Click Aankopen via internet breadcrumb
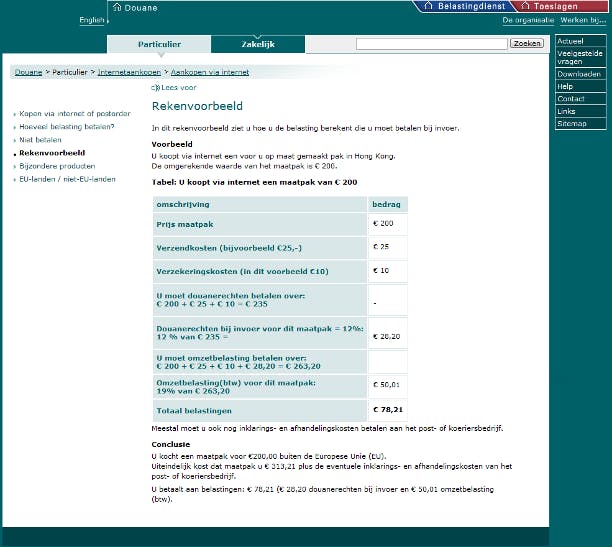Screen dimensions: 612x547 [x=210, y=72]
